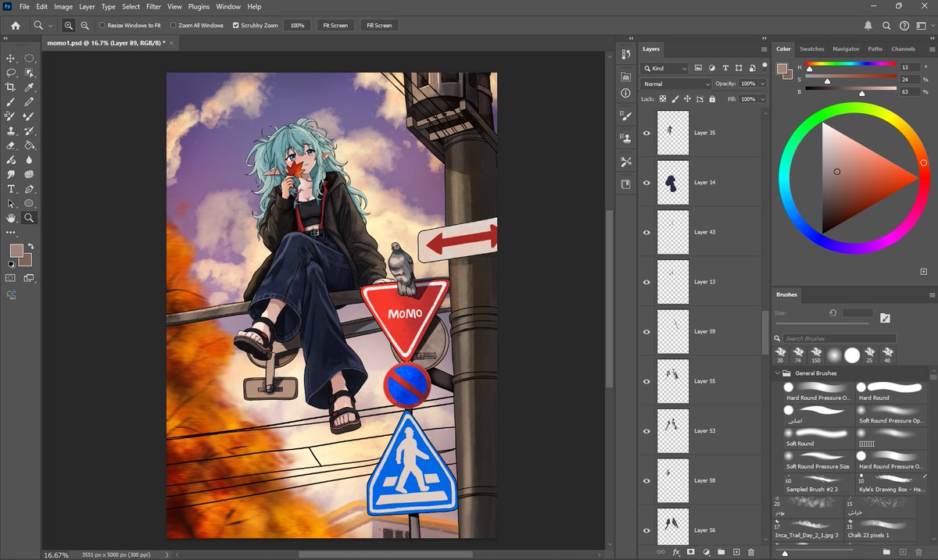Image resolution: width=938 pixels, height=560 pixels.
Task: Add a layer mask
Action: point(691,552)
